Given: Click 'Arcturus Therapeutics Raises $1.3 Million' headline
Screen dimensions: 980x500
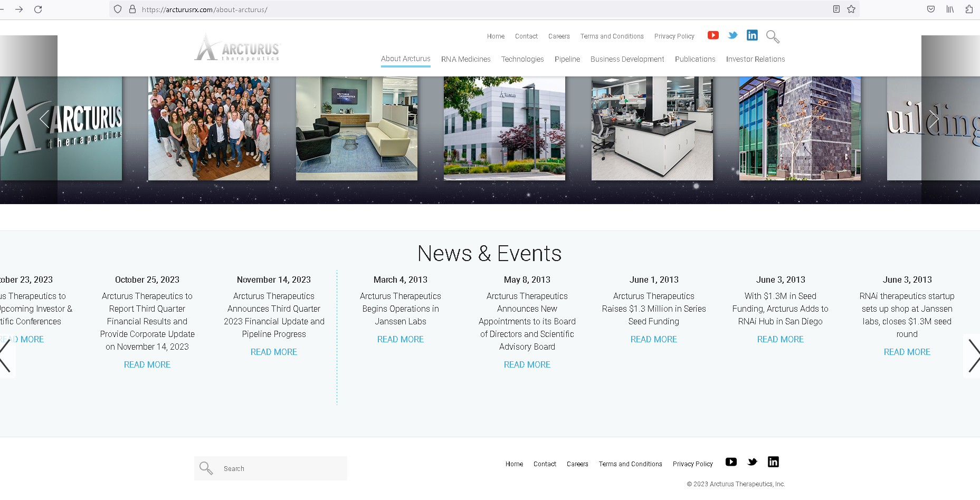Looking at the screenshot, I should [x=654, y=309].
